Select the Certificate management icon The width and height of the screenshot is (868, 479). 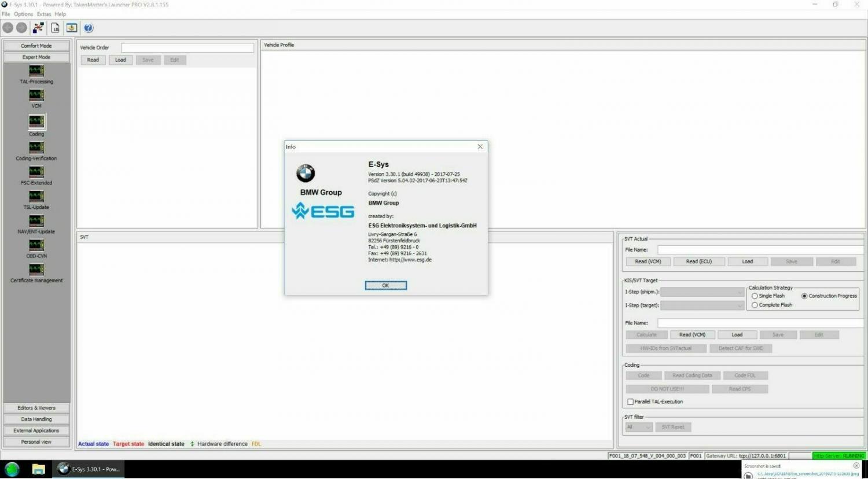pyautogui.click(x=36, y=270)
